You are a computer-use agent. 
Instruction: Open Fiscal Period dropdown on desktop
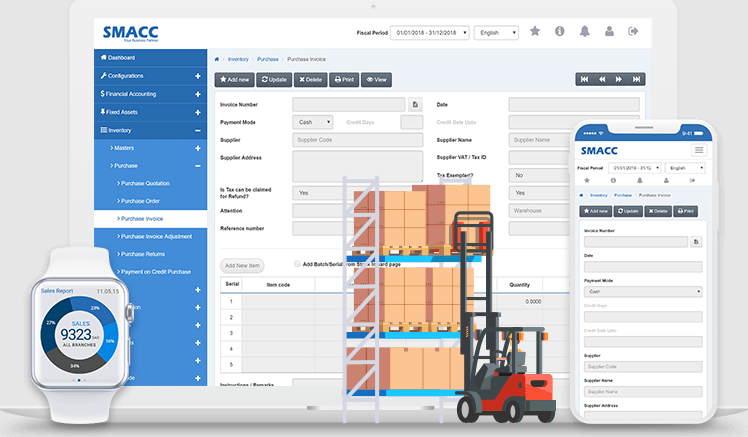pyautogui.click(x=429, y=32)
